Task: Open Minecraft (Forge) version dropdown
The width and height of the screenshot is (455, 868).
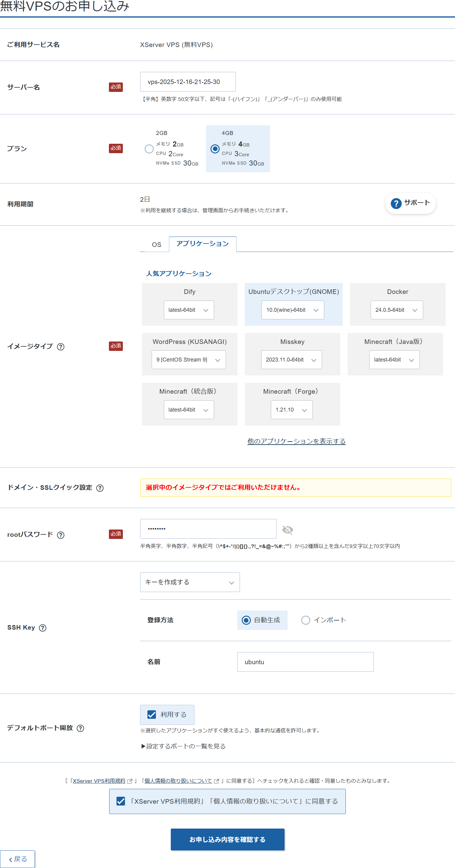Action: 292,409
